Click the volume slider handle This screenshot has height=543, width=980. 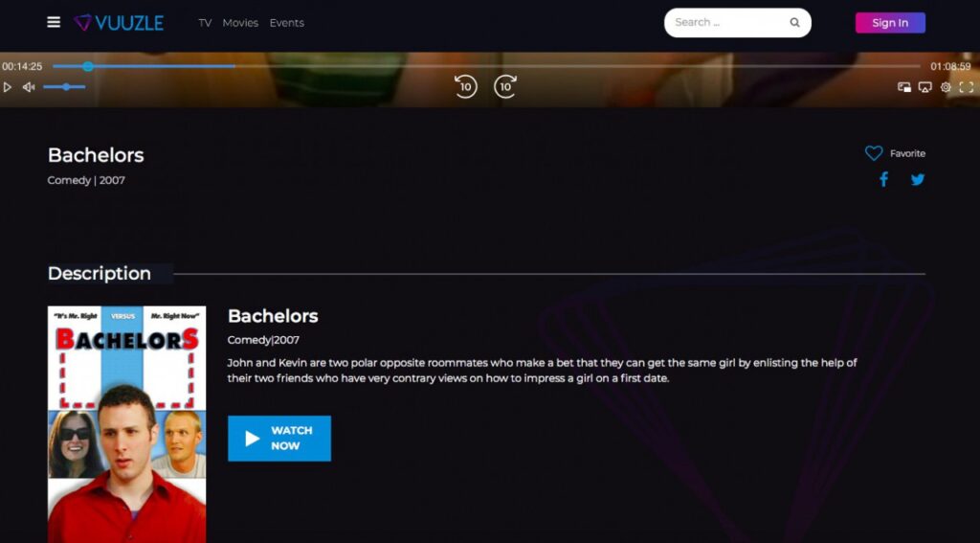[x=65, y=87]
